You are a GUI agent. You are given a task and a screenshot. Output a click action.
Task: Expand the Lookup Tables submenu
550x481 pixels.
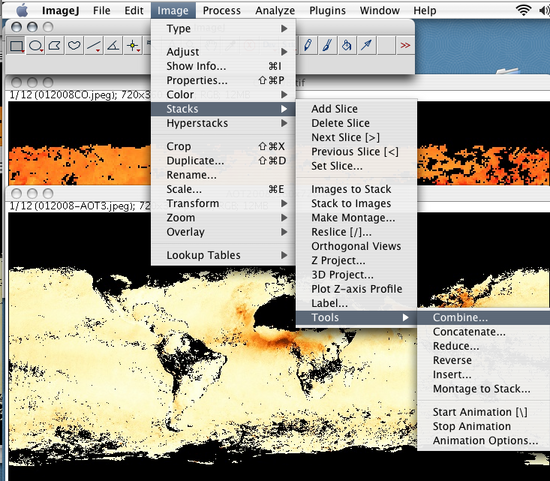[x=223, y=255]
